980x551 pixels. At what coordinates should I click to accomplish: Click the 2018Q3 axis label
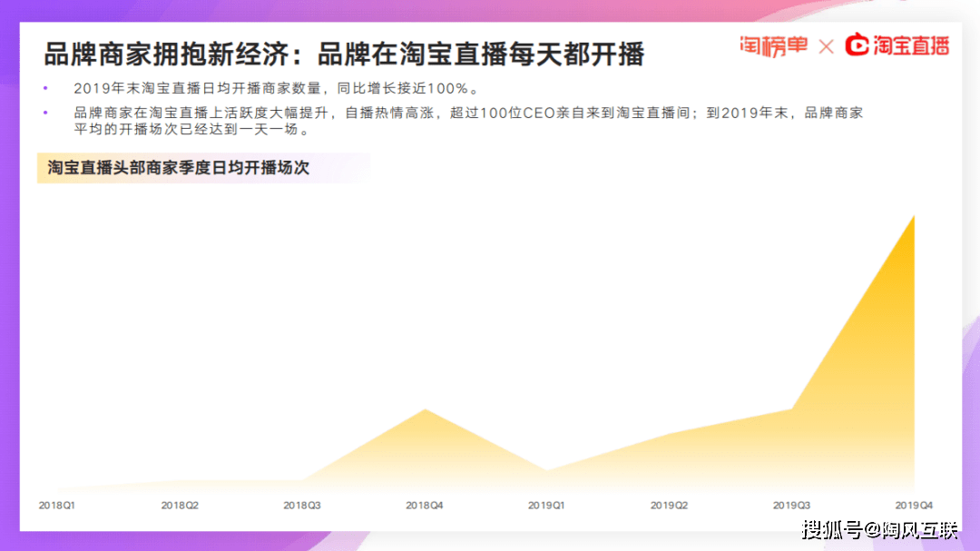pos(302,505)
